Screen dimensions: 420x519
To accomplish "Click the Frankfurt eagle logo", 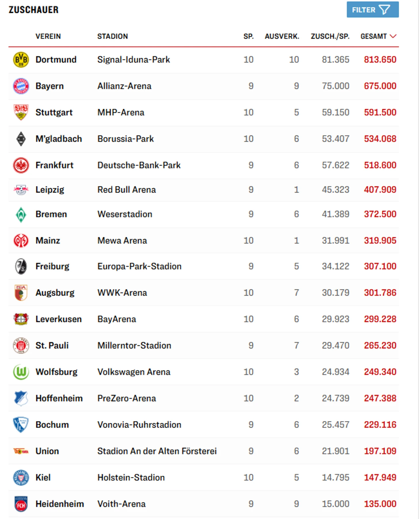I will (21, 165).
